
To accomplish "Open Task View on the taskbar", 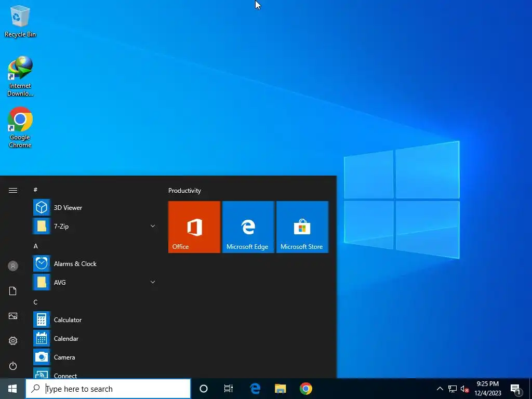I will (x=229, y=389).
